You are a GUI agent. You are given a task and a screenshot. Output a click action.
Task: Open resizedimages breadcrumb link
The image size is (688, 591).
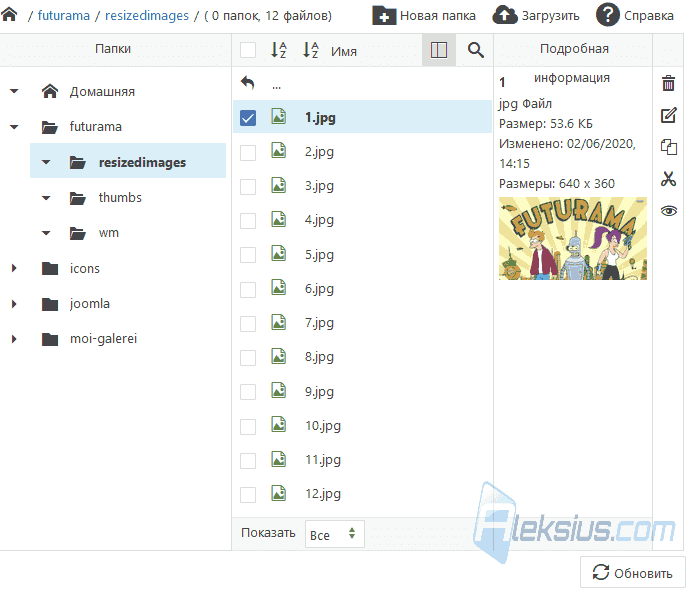(147, 15)
